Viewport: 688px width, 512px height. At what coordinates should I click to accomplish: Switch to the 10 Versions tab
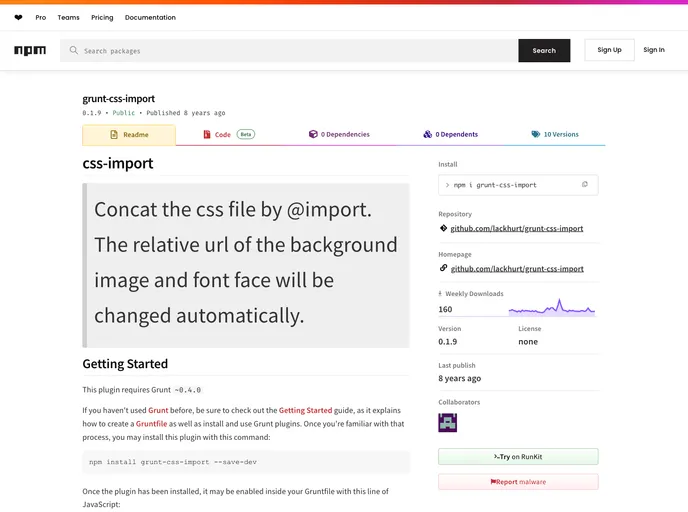555,134
